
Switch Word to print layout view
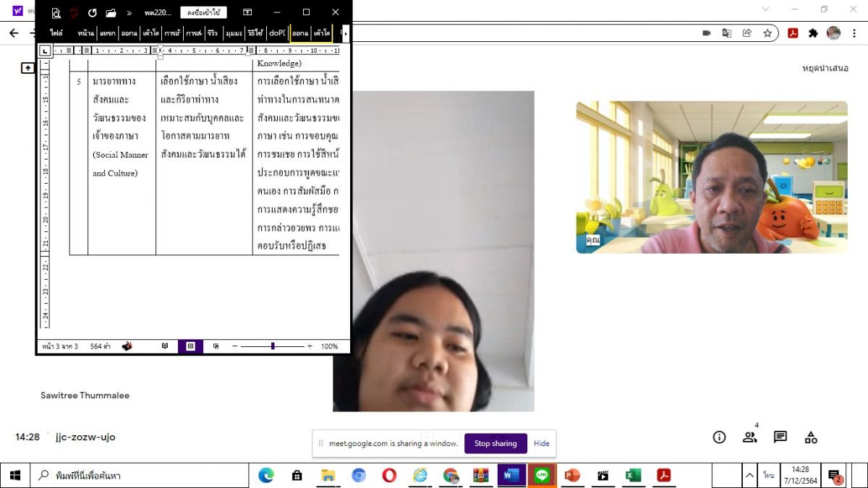coord(190,346)
